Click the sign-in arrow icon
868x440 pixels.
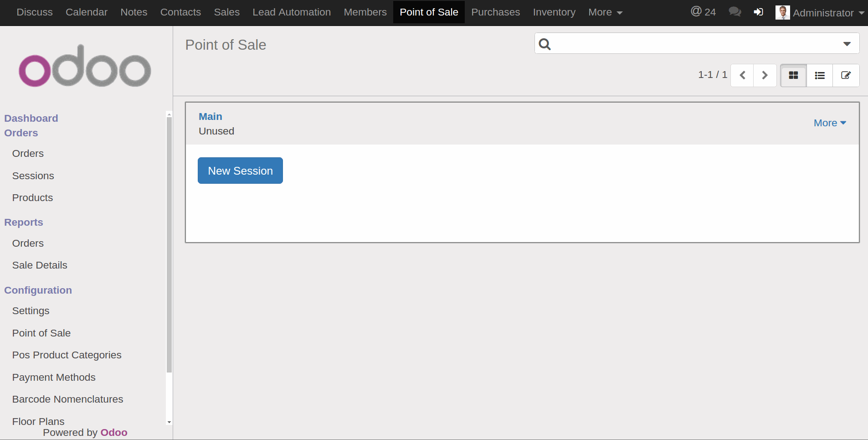click(x=758, y=12)
